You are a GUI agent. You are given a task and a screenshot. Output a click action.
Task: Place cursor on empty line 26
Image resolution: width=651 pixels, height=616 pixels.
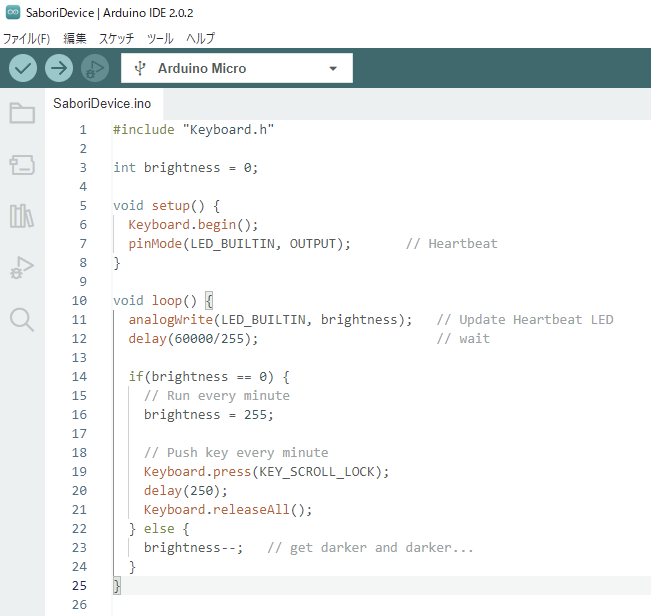(x=381, y=605)
